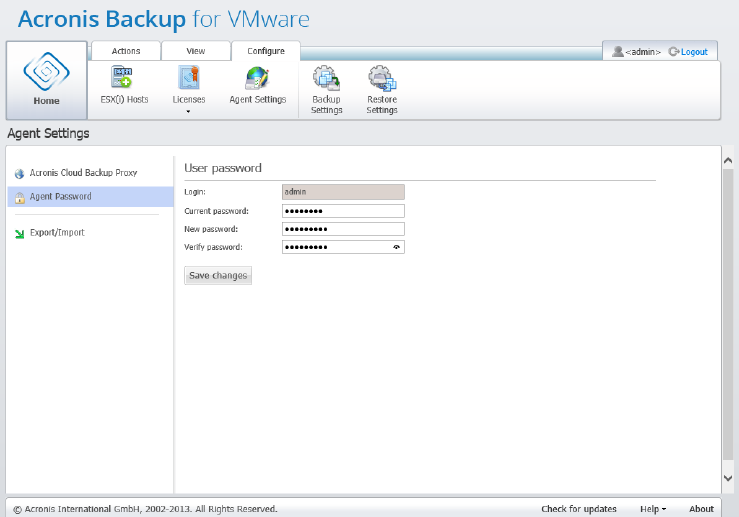The width and height of the screenshot is (739, 517).
Task: Open Backup Settings
Action: pyautogui.click(x=326, y=90)
